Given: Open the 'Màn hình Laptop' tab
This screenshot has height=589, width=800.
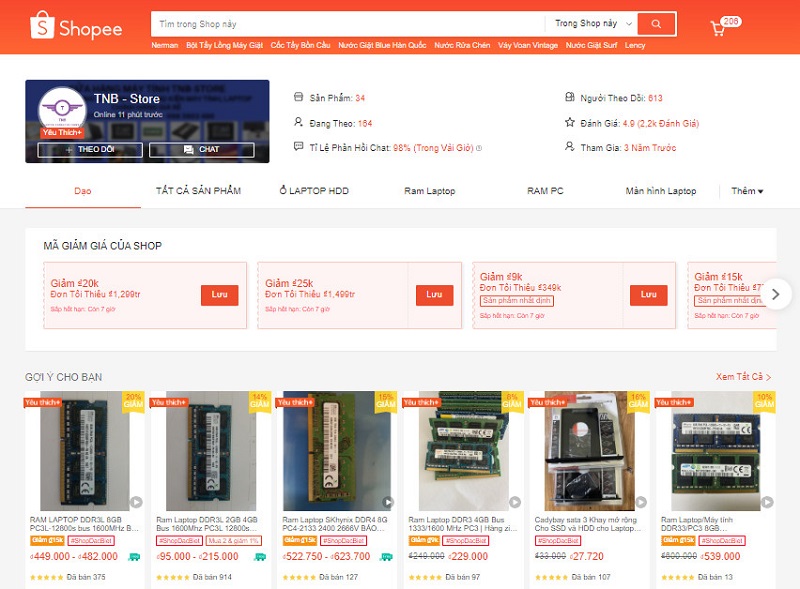Looking at the screenshot, I should pyautogui.click(x=661, y=191).
